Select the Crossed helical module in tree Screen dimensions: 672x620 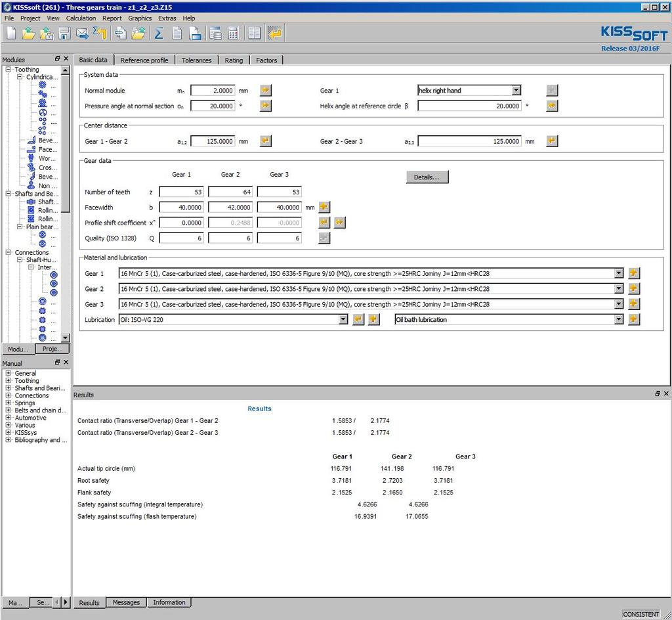coord(31,167)
